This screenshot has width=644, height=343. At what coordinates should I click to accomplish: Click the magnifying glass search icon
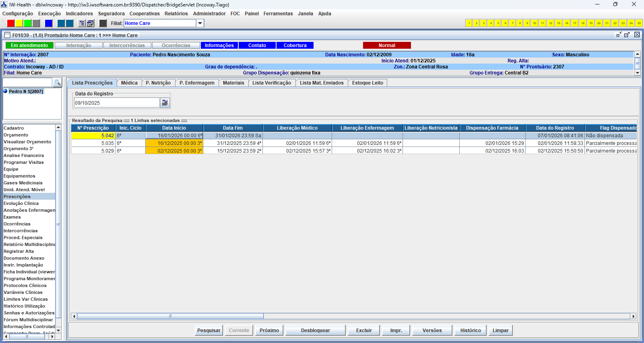point(58,83)
